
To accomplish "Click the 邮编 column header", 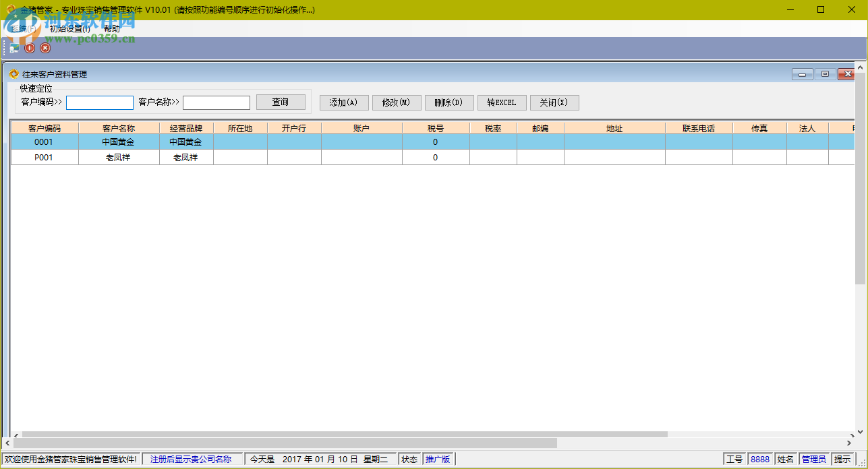I will (x=540, y=128).
